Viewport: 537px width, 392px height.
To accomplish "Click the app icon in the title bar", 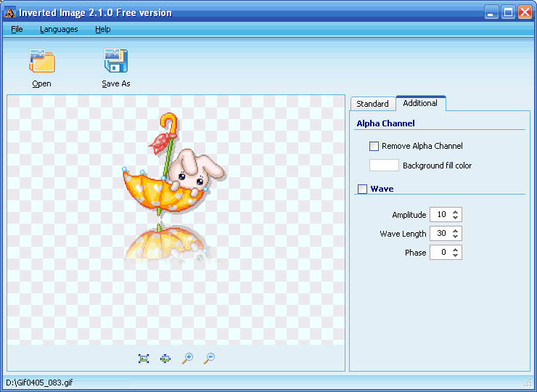I will (x=10, y=12).
